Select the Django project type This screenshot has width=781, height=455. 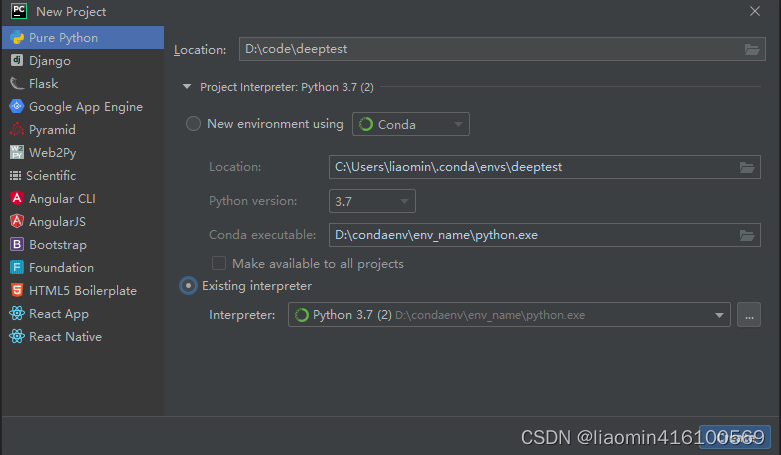tap(83, 61)
